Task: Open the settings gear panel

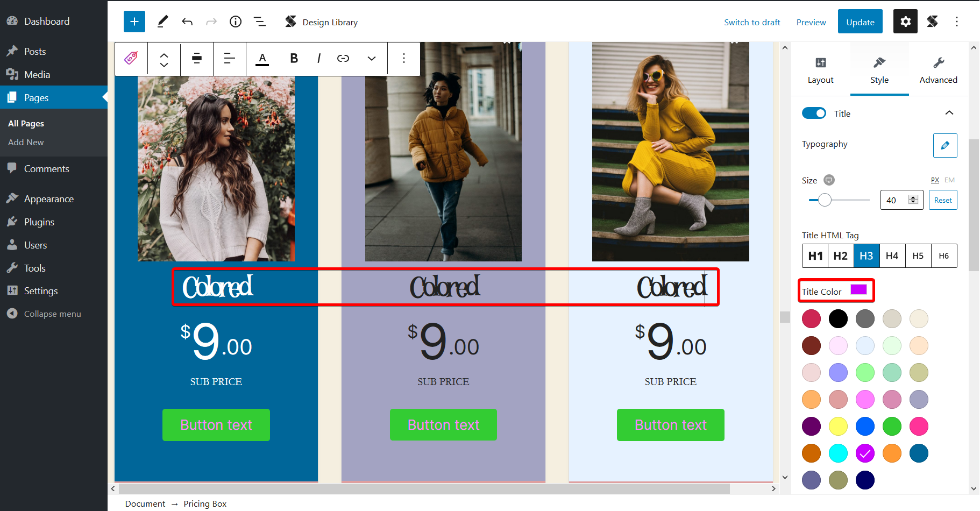Action: pos(906,22)
